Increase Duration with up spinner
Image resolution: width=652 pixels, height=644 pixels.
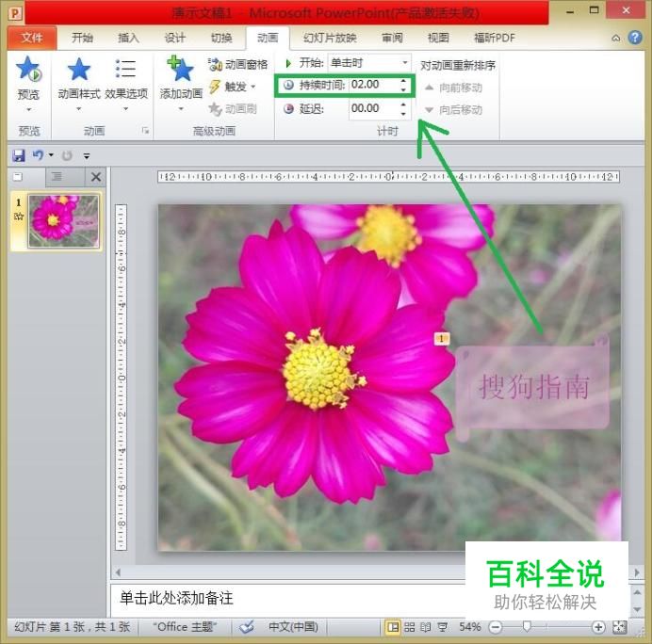pos(403,81)
